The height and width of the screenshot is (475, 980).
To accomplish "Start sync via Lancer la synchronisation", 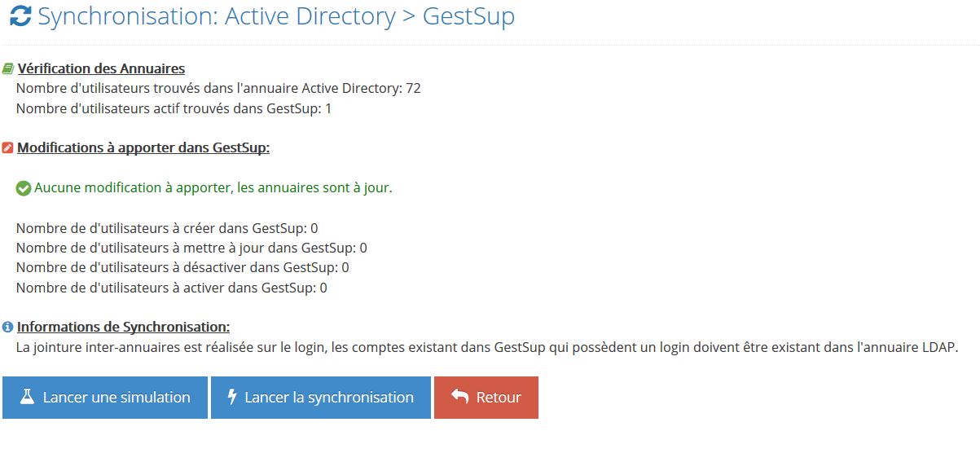I will (x=320, y=398).
